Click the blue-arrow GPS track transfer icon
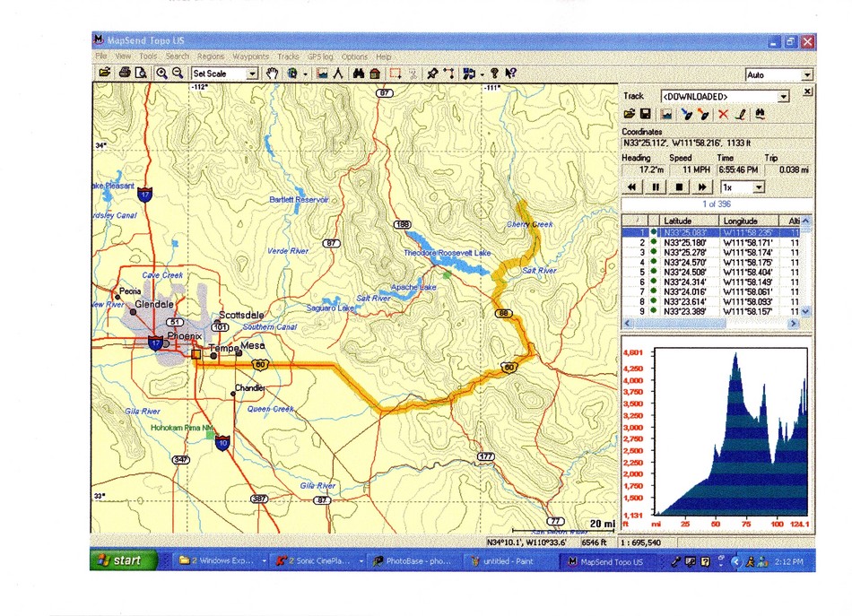Screen dimensions: 852x616 [x=686, y=114]
